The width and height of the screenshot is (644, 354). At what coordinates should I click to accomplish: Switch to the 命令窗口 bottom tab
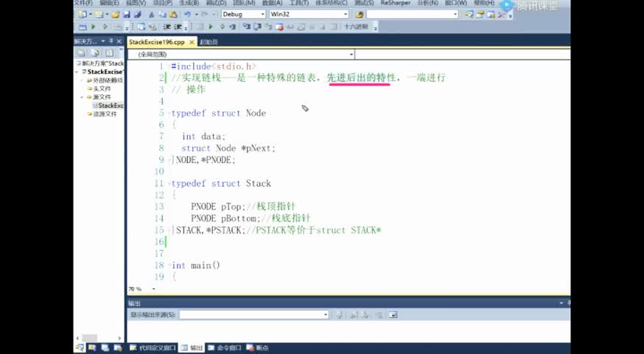[x=225, y=348]
